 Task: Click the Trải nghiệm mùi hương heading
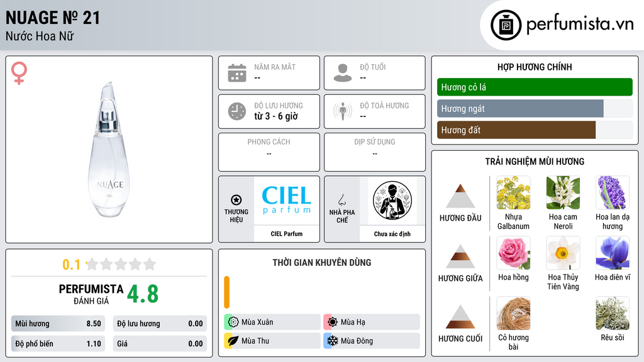pyautogui.click(x=535, y=162)
